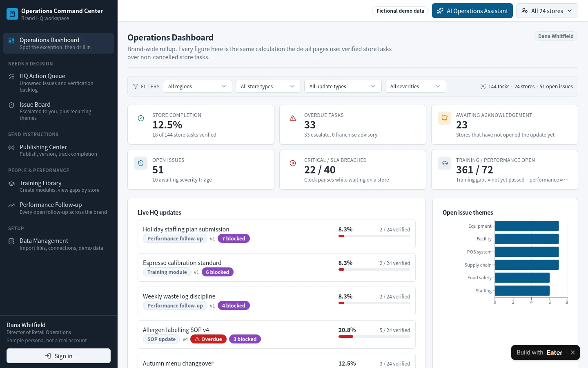This screenshot has height=368, width=588.
Task: Go to Issue Board page
Action: click(59, 111)
